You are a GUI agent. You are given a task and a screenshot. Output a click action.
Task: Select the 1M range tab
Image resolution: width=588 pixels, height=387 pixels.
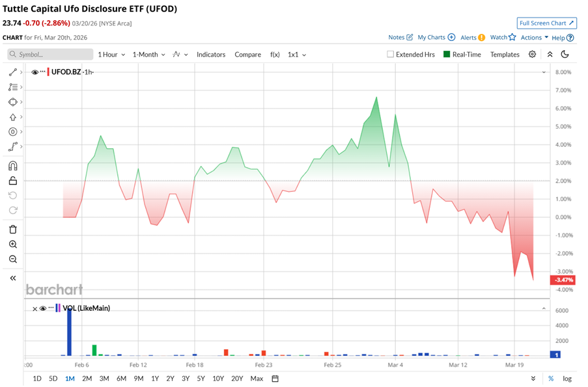(x=70, y=379)
